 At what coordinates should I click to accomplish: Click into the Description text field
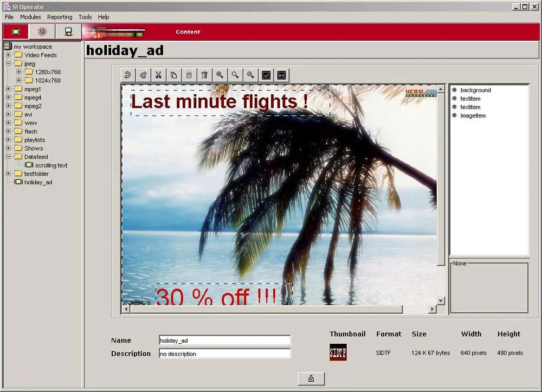coord(224,354)
